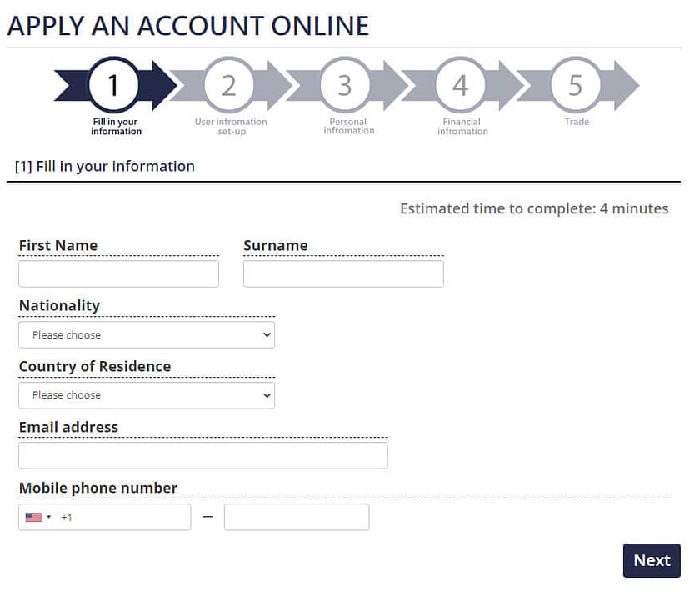Click into the Surname text box
Image resolution: width=700 pixels, height=602 pixels.
[x=343, y=274]
